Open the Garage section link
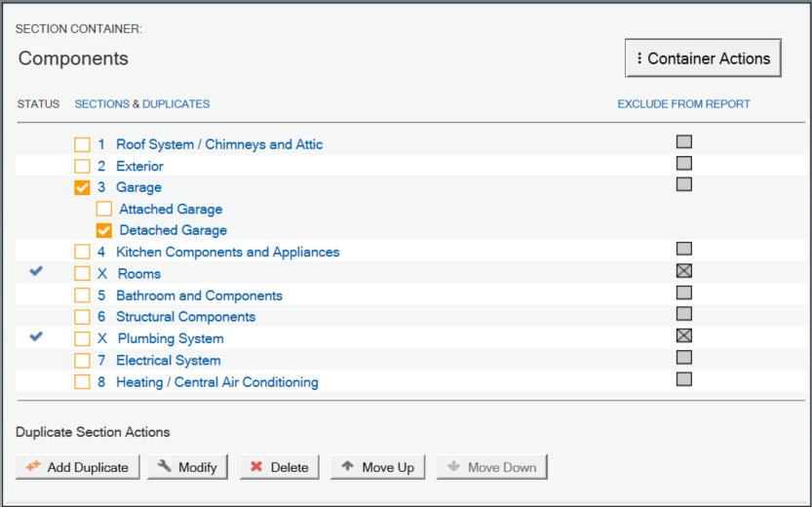Viewport: 812px width, 507px height. coord(138,187)
